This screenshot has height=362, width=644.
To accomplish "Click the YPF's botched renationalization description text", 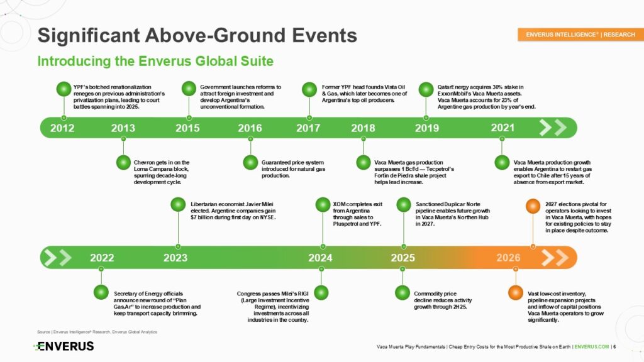I will coord(119,97).
